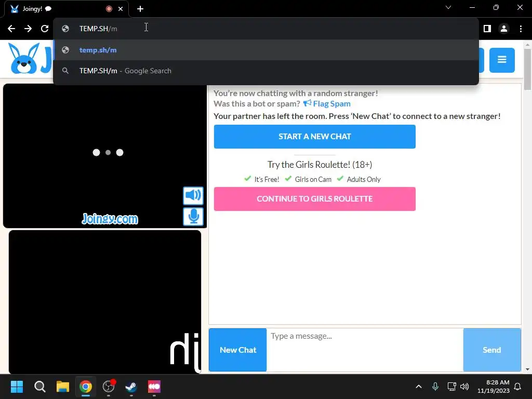Open Steam from the taskbar

(x=131, y=387)
